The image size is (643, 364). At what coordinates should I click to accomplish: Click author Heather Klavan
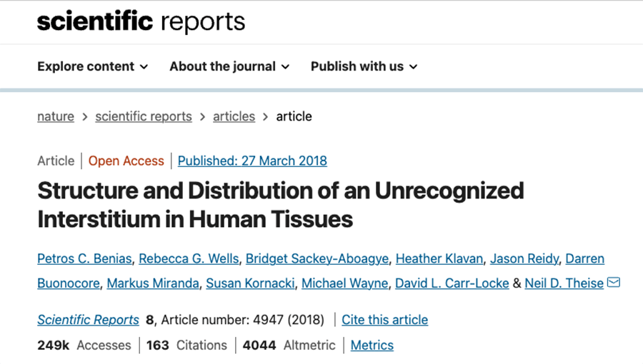click(x=439, y=259)
